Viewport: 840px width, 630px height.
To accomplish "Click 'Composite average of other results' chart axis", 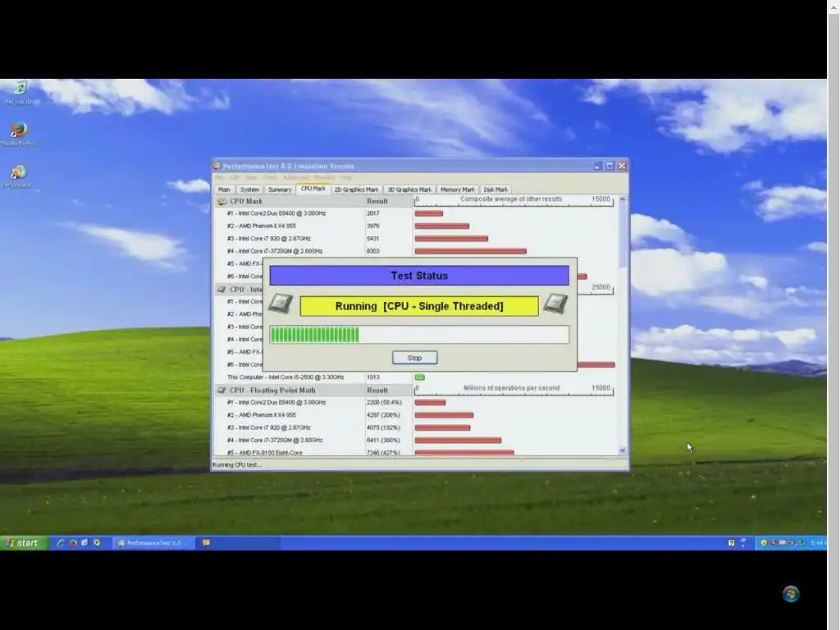I will pos(514,201).
